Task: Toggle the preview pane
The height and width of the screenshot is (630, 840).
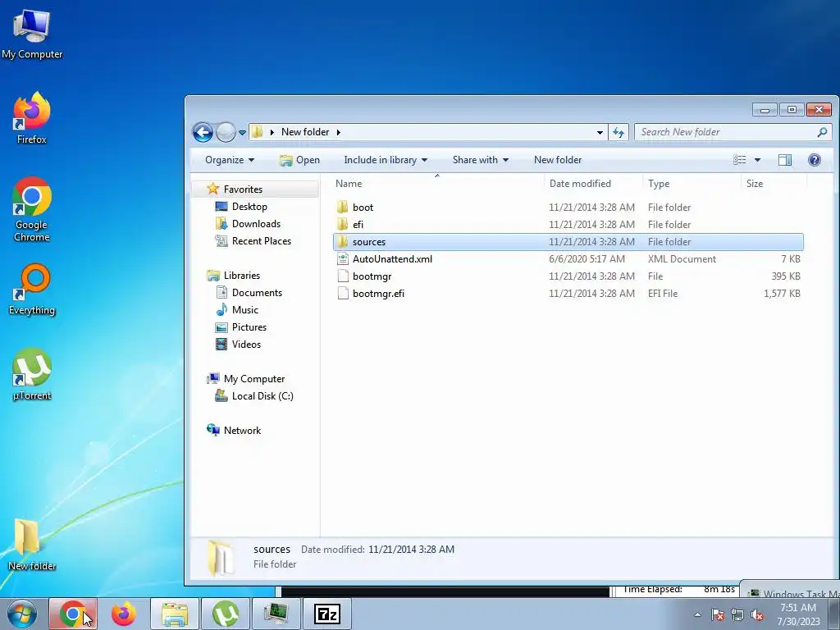Action: (785, 160)
